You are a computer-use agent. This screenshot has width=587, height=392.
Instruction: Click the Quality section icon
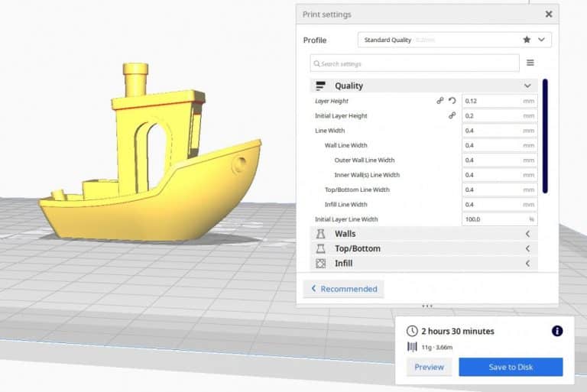coord(320,86)
